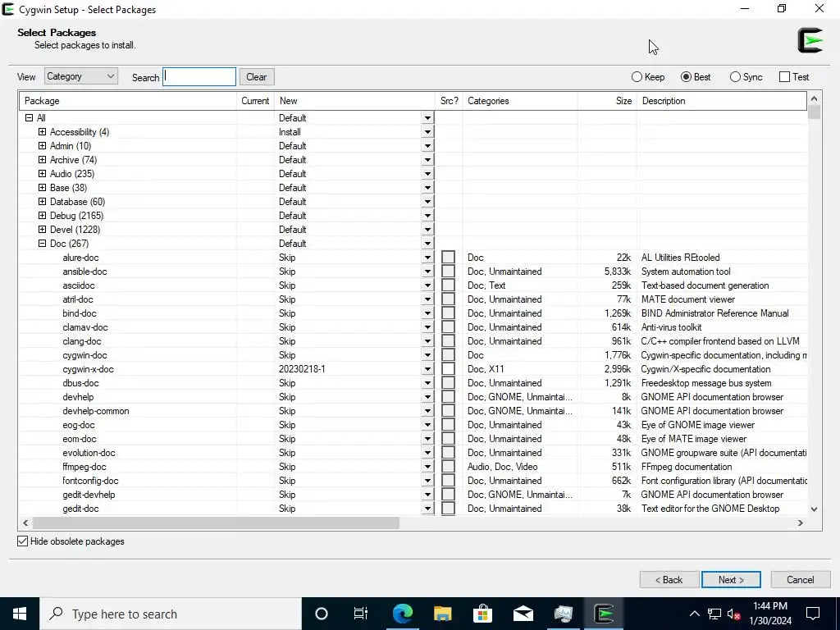Launch Microsoft Edge from taskbar
This screenshot has width=840, height=630.
[402, 614]
